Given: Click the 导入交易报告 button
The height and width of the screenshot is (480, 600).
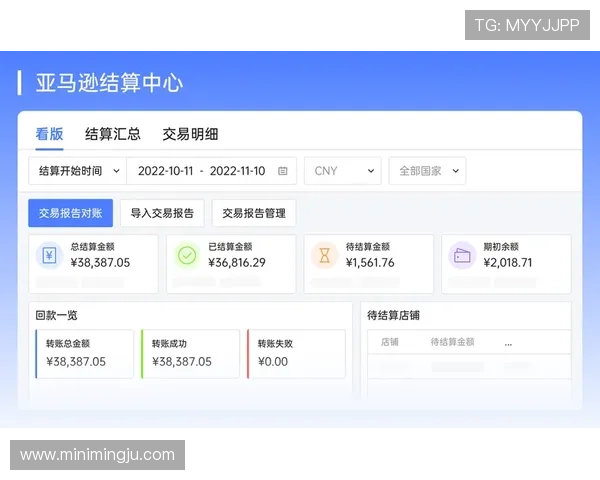Looking at the screenshot, I should point(162,213).
